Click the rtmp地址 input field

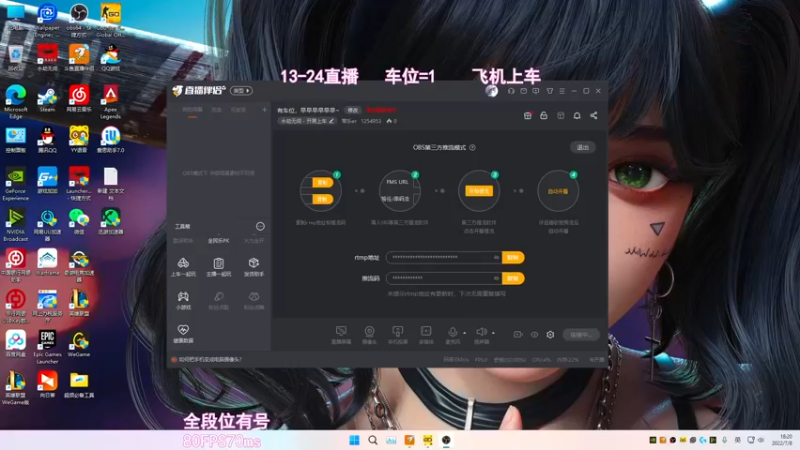click(443, 258)
